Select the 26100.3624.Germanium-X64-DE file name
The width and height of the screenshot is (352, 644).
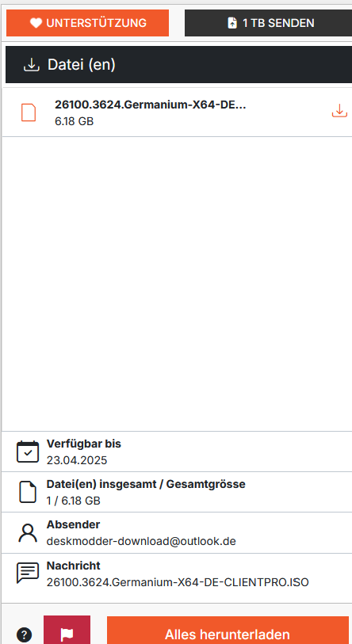point(151,105)
